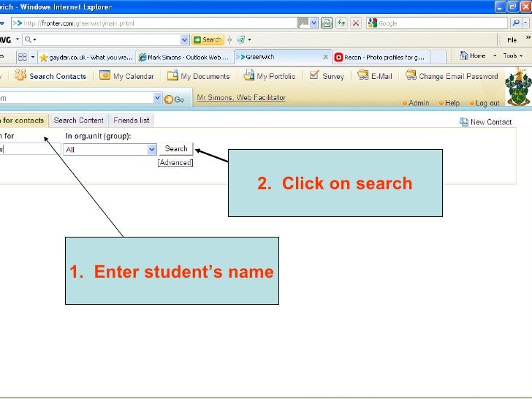Click the favorites star on gaydar tab

click(x=43, y=57)
